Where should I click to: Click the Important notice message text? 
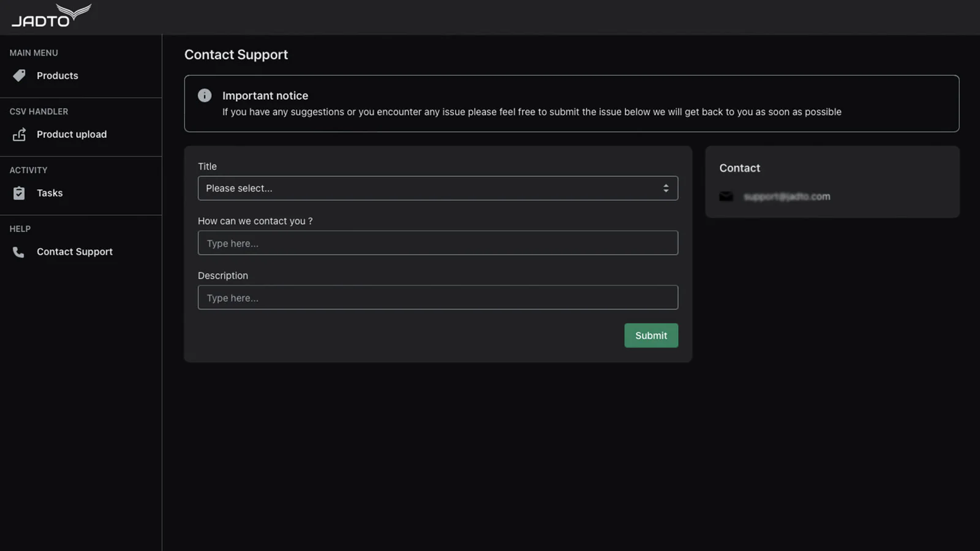click(531, 112)
